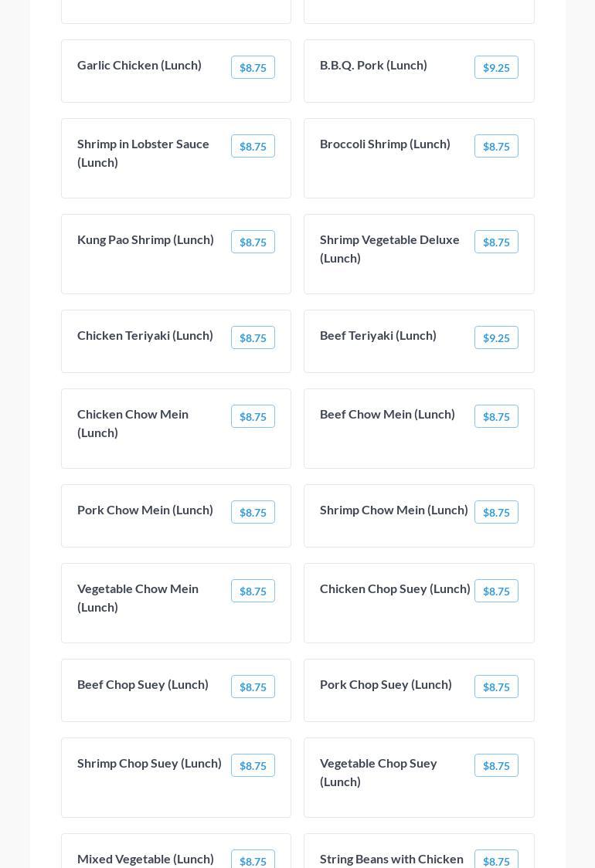The height and width of the screenshot is (868, 595).
Task: Add Vegetable Chow Mein (Lunch) via price button
Action: tap(253, 592)
